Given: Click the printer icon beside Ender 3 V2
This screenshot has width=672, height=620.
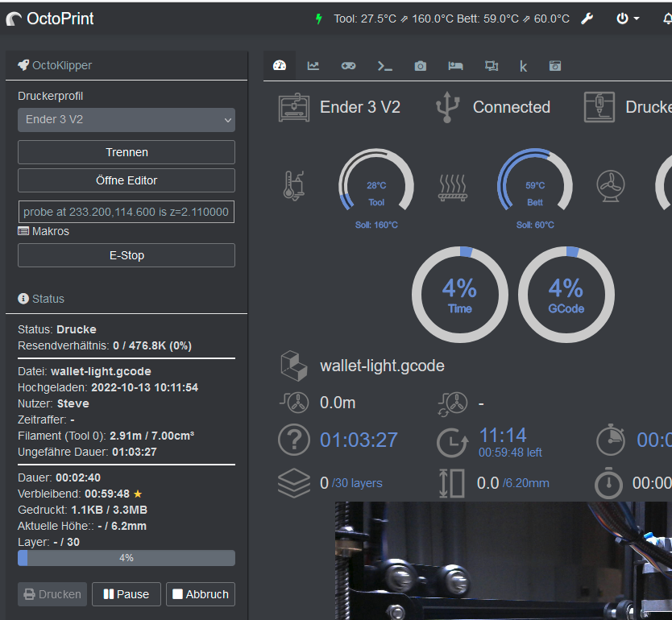Looking at the screenshot, I should point(294,107).
